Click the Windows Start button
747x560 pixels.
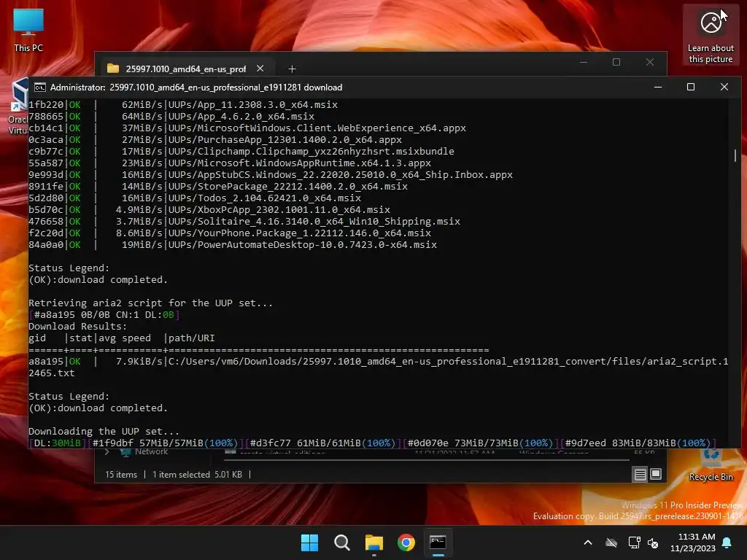click(309, 542)
